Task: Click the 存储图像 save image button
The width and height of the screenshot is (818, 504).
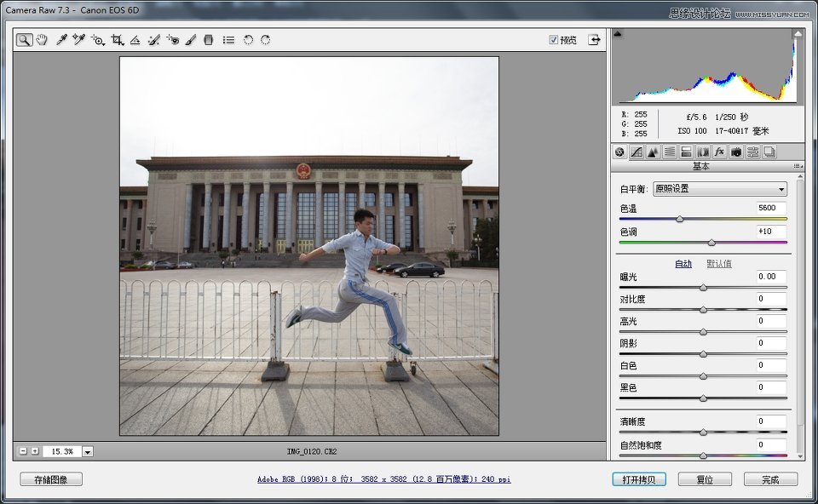Action: (51, 479)
